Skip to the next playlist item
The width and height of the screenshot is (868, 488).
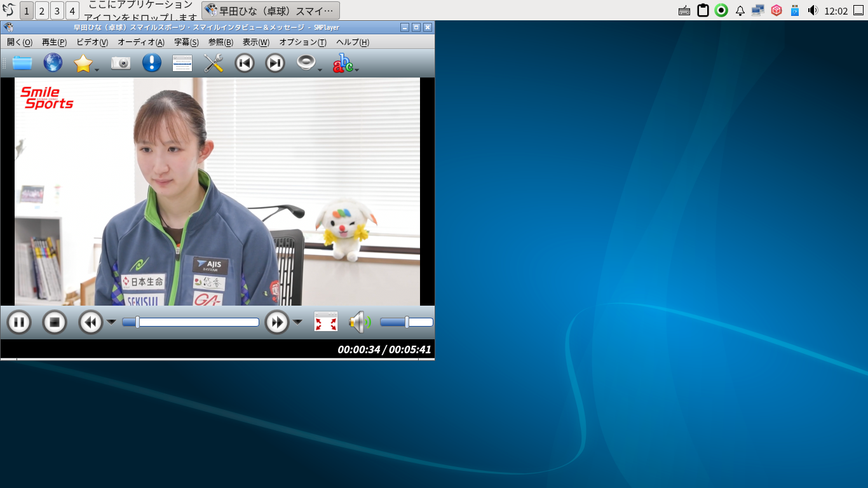click(x=275, y=63)
